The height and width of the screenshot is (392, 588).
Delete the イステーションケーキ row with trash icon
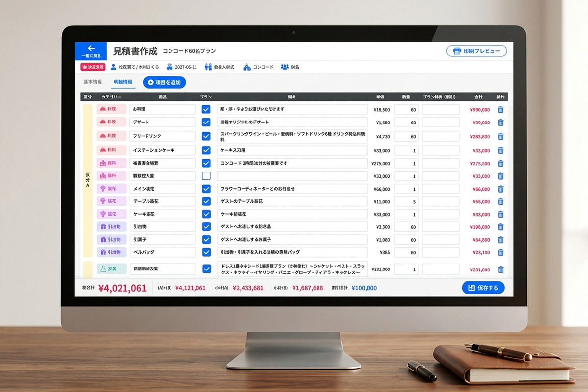click(x=500, y=151)
